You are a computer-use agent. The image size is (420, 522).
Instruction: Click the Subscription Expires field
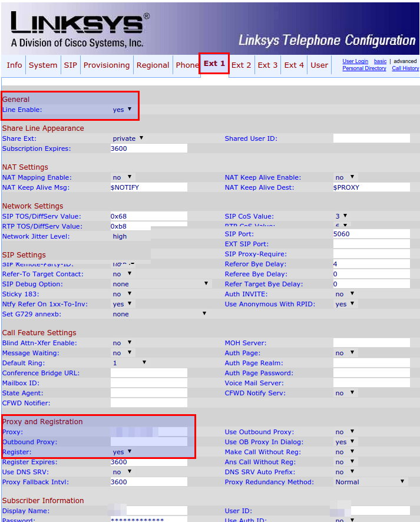coord(149,148)
